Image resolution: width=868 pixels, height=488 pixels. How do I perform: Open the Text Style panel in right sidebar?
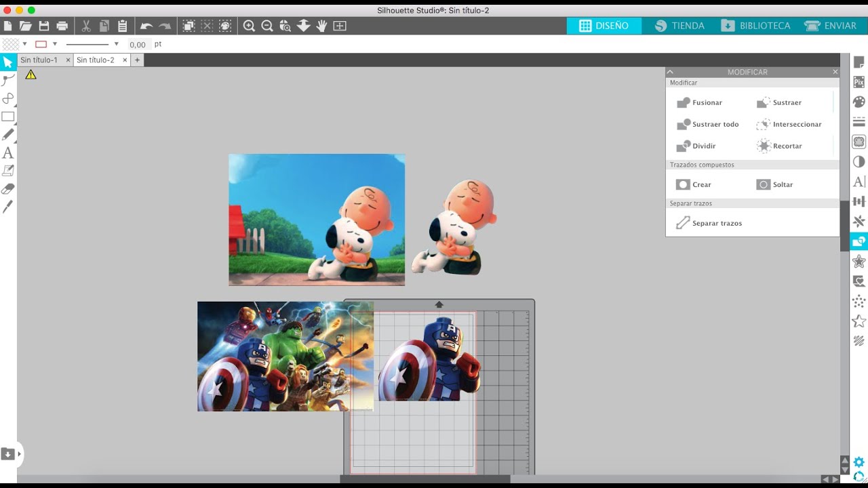[x=859, y=182]
